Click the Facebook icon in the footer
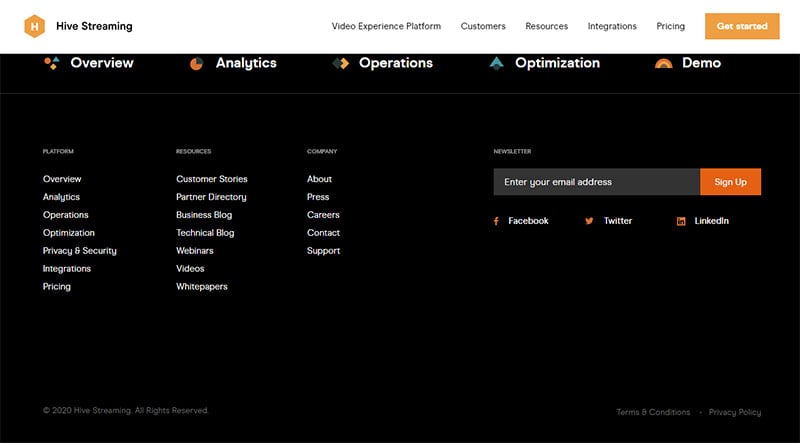Viewport: 800px width, 443px height. pyautogui.click(x=496, y=221)
